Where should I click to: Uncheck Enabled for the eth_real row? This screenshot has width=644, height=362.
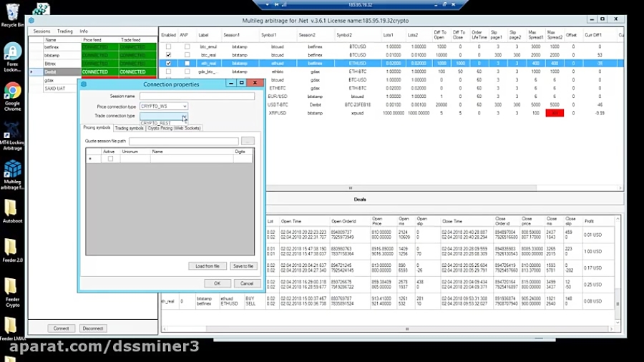(168, 63)
